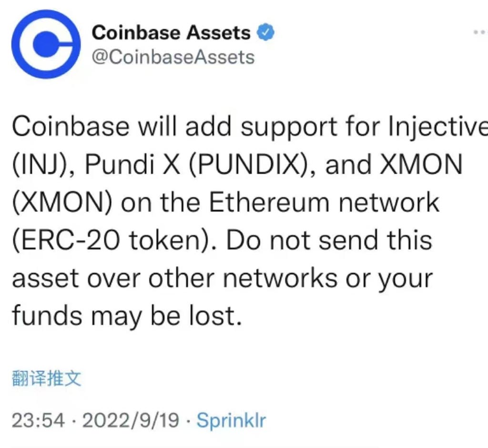Click 'asset over other networks' line

(x=174, y=278)
